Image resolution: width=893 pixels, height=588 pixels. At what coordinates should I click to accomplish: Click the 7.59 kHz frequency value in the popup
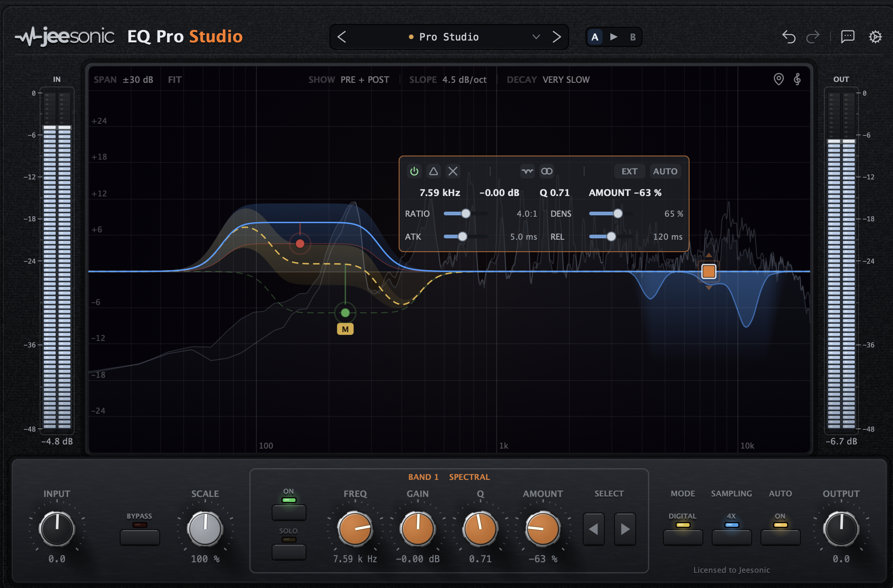[x=440, y=193]
